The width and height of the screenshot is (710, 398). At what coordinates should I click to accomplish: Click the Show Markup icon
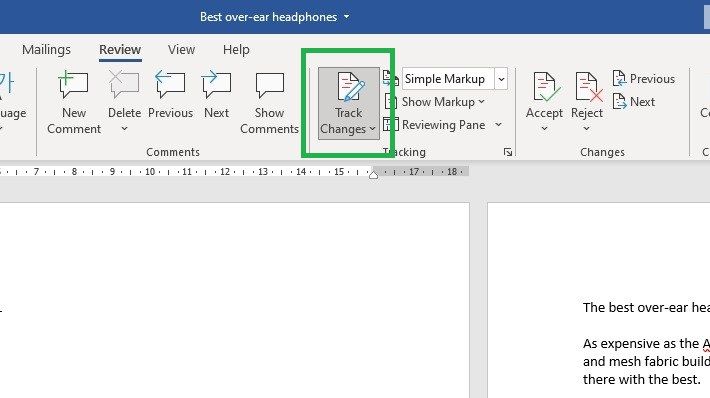coord(390,102)
